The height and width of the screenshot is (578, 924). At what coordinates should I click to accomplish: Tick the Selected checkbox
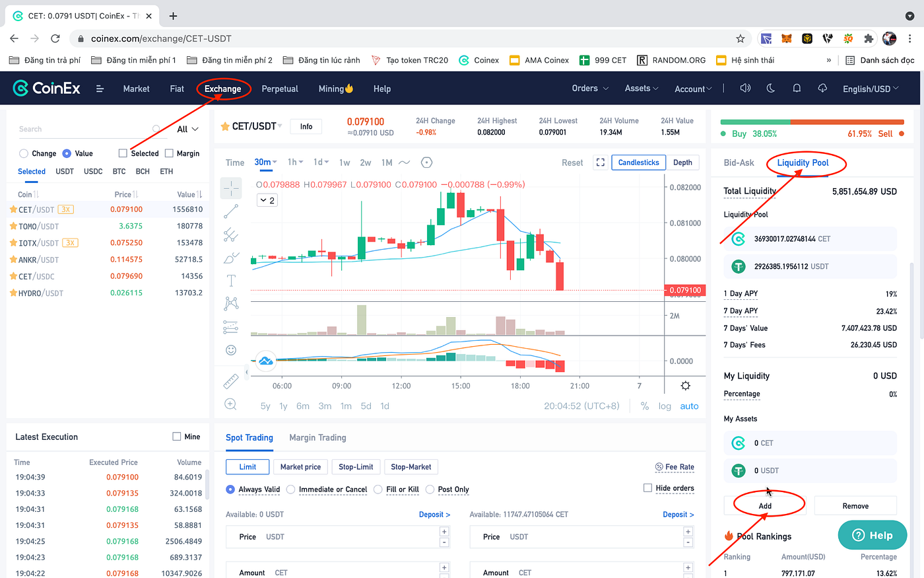click(123, 153)
